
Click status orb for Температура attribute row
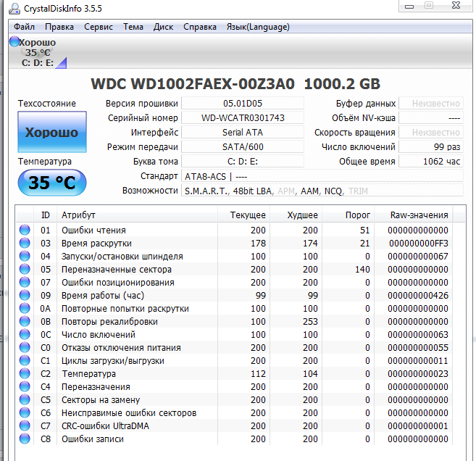[x=25, y=374]
